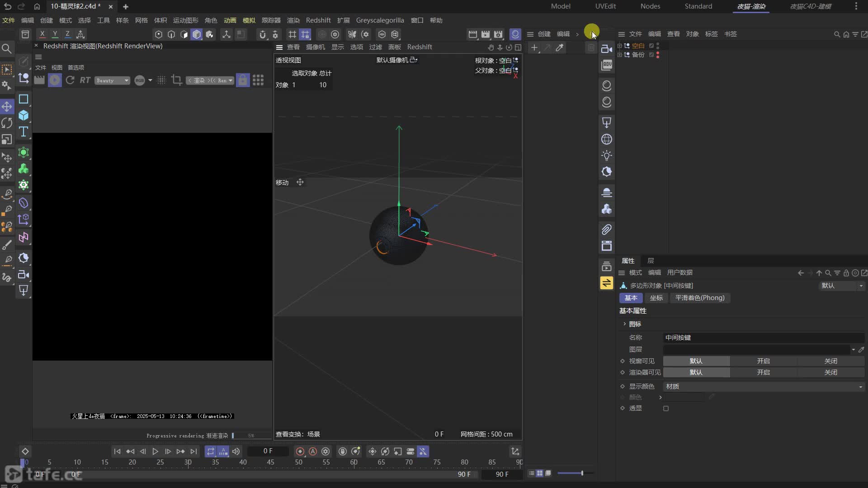Toggle autokeying button
This screenshot has width=868, height=488.
click(x=313, y=451)
